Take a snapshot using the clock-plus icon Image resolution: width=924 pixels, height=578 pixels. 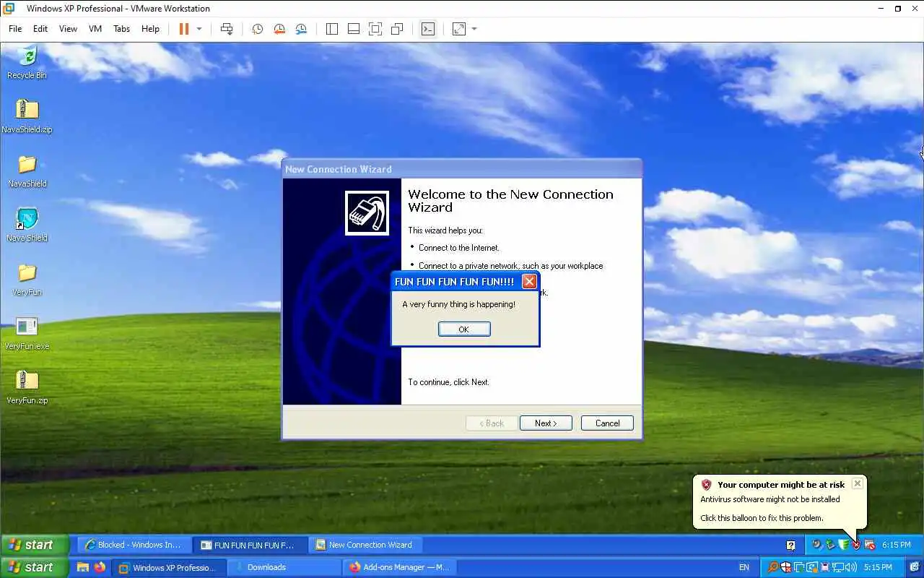(x=257, y=29)
